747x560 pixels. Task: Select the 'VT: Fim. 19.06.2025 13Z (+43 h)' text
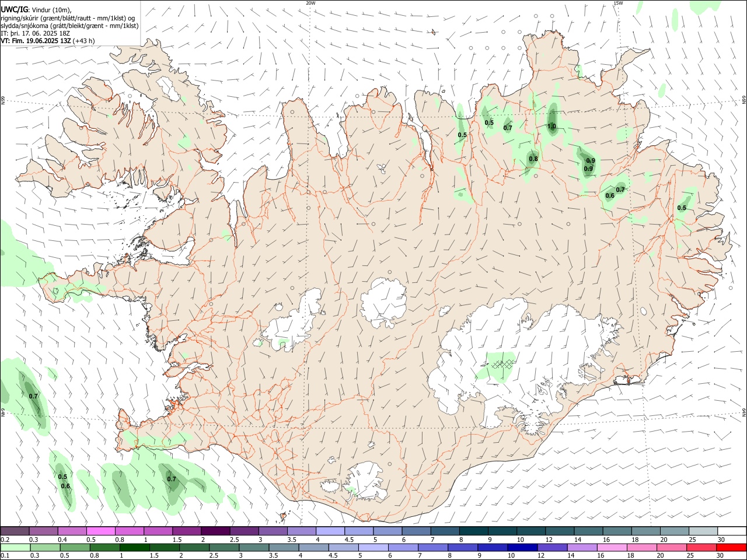(x=47, y=41)
